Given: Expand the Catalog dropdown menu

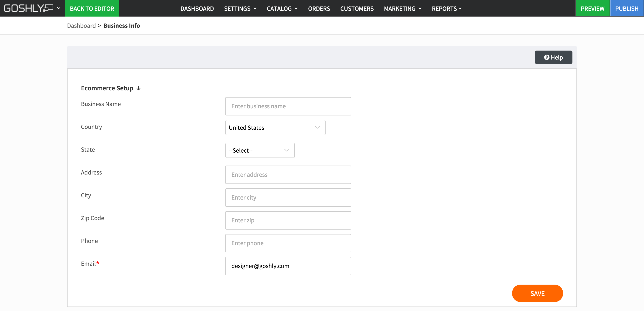Looking at the screenshot, I should 282,9.
